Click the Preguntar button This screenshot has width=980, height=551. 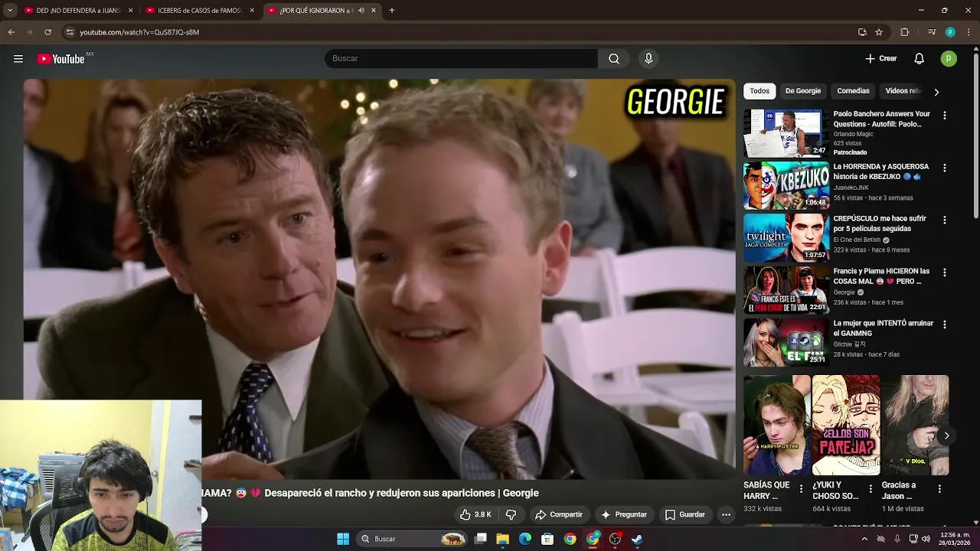tap(625, 515)
